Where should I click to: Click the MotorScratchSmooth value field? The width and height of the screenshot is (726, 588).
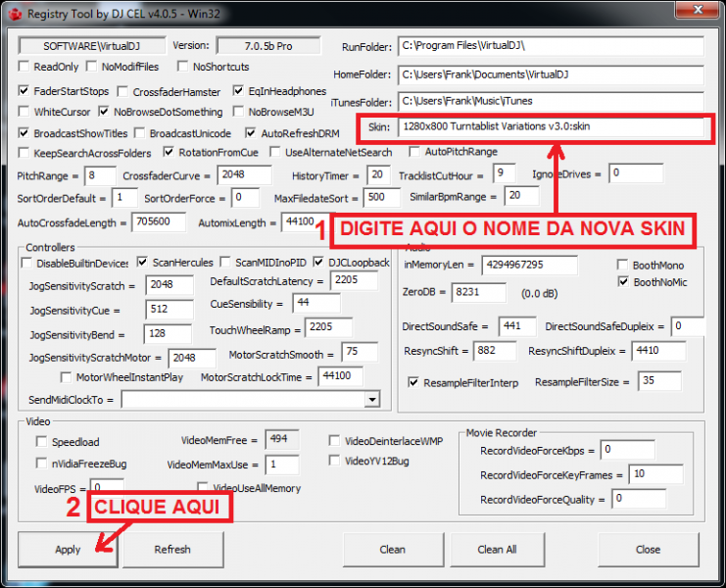pyautogui.click(x=360, y=352)
